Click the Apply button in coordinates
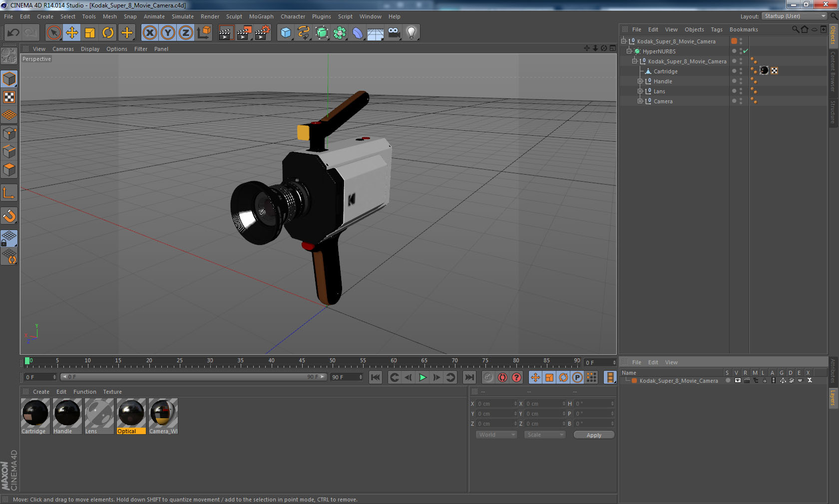 pos(594,435)
